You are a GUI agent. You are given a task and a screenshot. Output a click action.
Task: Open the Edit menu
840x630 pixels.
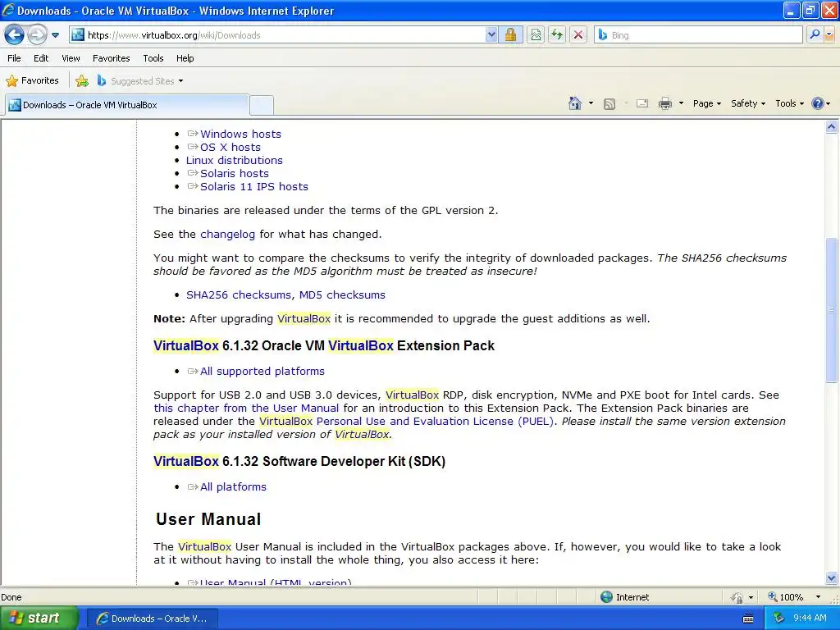41,58
